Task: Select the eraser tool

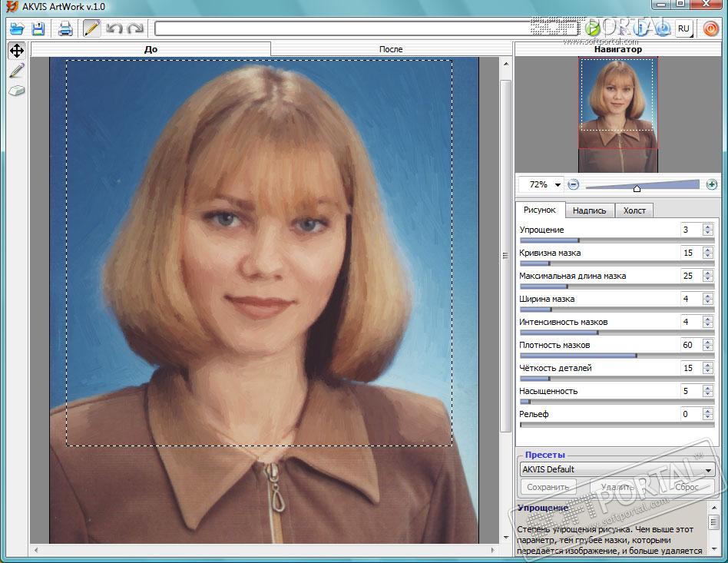Action: [x=17, y=91]
